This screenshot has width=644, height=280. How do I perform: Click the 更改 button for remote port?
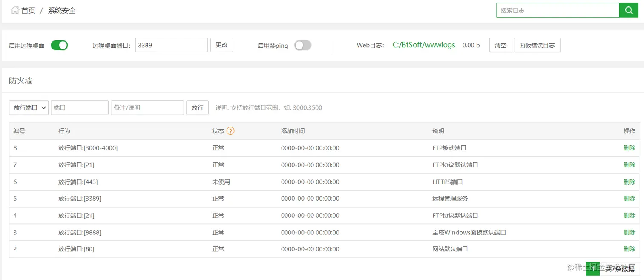tap(222, 45)
